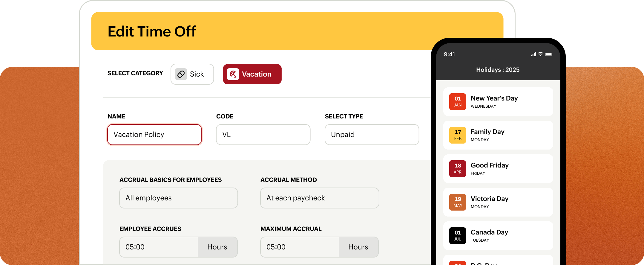Click the Vacation umbrella icon
The height and width of the screenshot is (265, 644).
(x=233, y=74)
